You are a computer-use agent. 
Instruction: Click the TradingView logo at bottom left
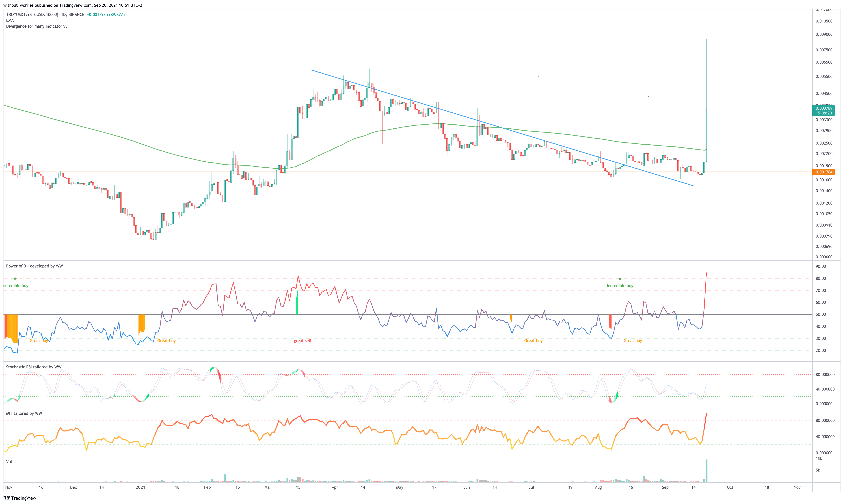pyautogui.click(x=20, y=498)
